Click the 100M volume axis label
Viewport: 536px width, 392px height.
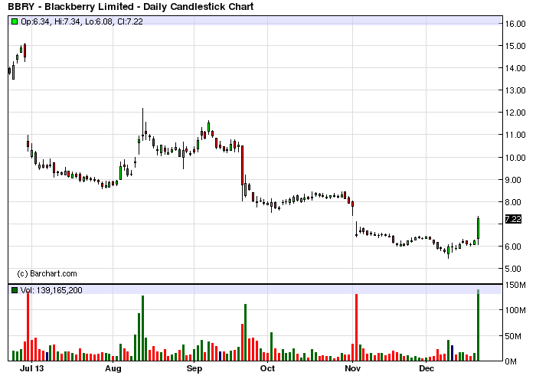515,310
